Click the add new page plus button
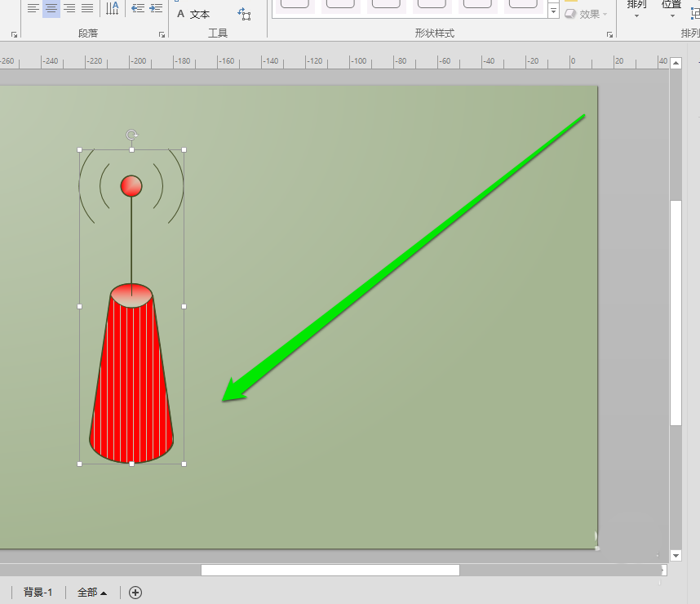Screen dimensions: 700x604 click(x=135, y=592)
